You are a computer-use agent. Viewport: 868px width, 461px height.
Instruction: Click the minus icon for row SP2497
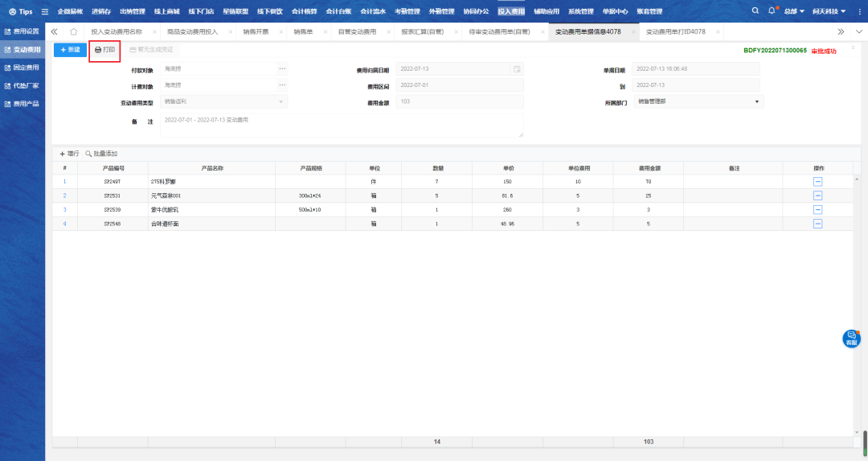(x=817, y=182)
